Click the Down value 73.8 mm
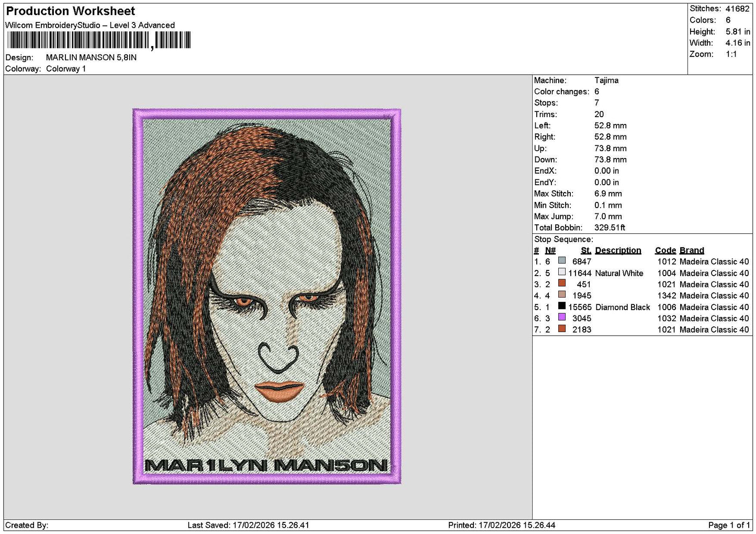This screenshot has height=534, width=756. [x=611, y=160]
